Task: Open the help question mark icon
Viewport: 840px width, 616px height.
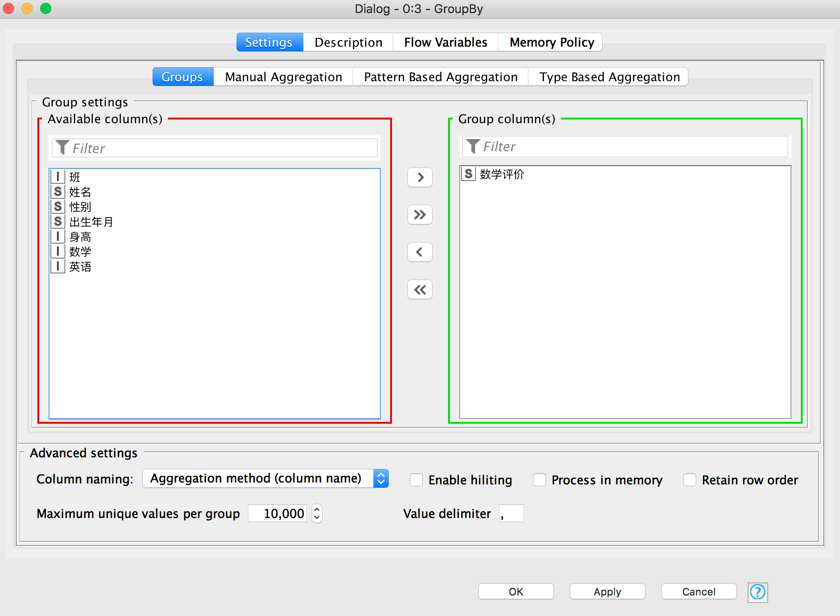Action: [x=757, y=592]
